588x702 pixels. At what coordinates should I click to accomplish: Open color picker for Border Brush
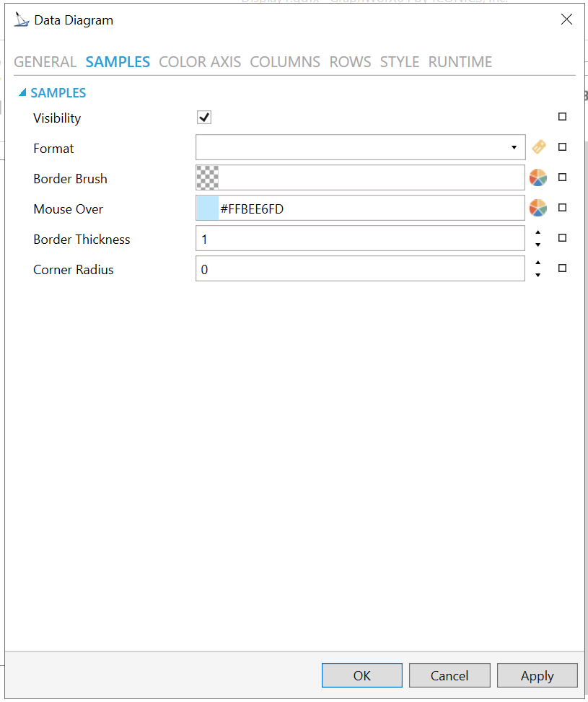pos(537,177)
